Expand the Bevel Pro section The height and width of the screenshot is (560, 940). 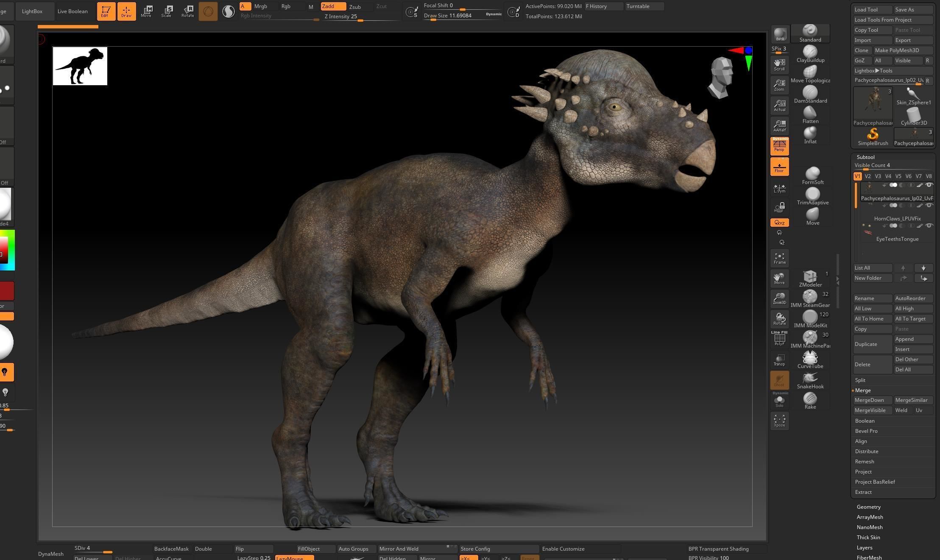point(866,431)
